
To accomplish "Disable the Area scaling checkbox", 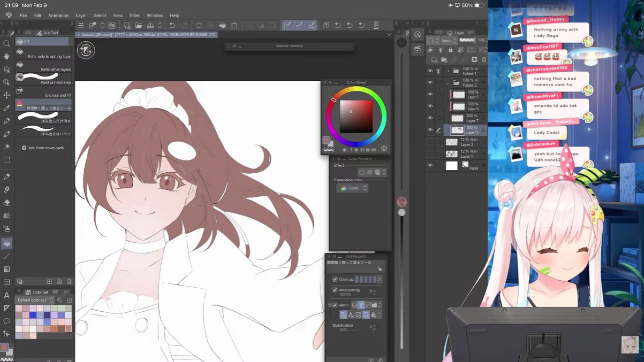I will (335, 290).
